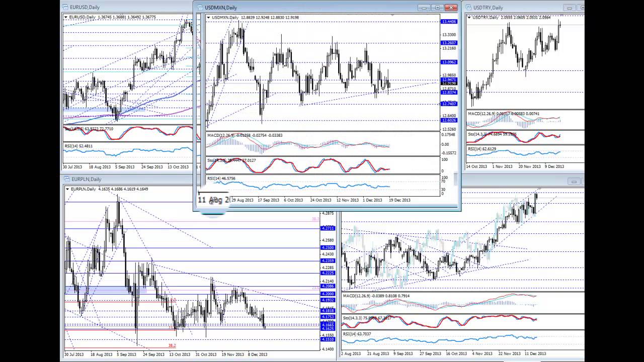Select the 4.1932 level on EURPLN chart

pyautogui.click(x=328, y=300)
